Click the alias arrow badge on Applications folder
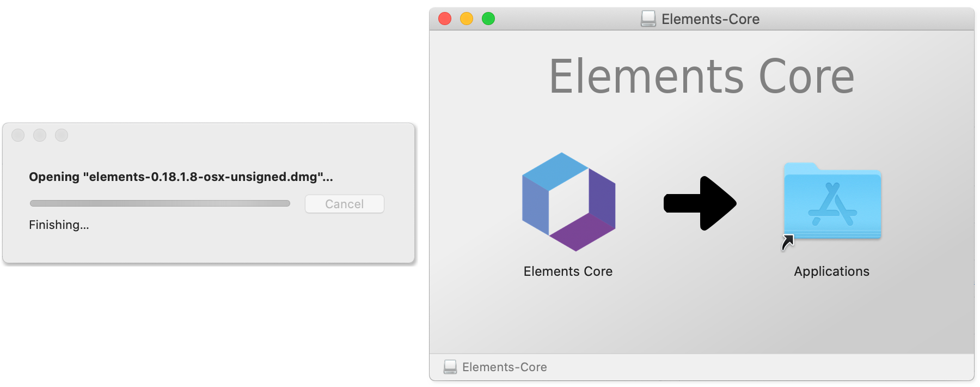This screenshot has height=387, width=980. (788, 242)
